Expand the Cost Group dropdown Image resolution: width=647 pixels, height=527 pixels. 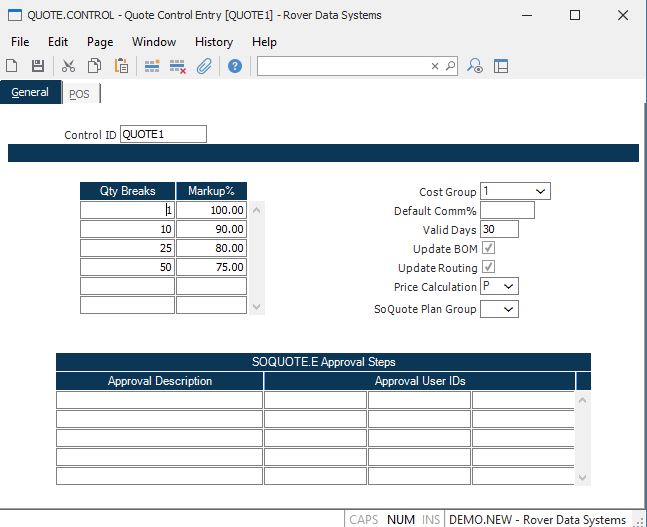pos(540,191)
